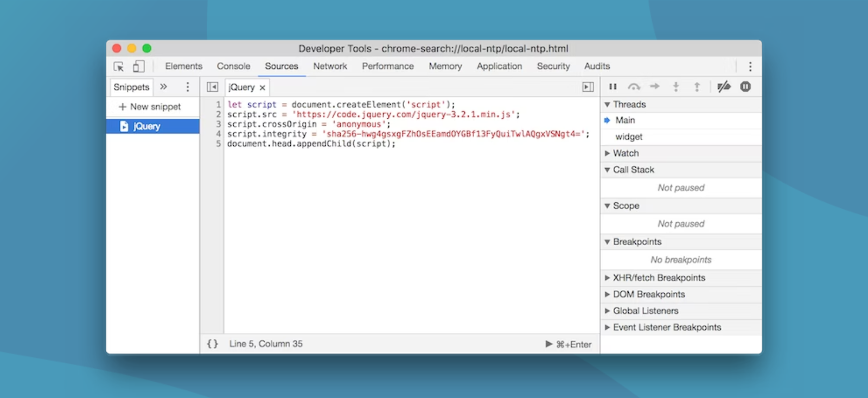This screenshot has height=398, width=868.
Task: Hide the debugger sidebar icon
Action: point(588,87)
